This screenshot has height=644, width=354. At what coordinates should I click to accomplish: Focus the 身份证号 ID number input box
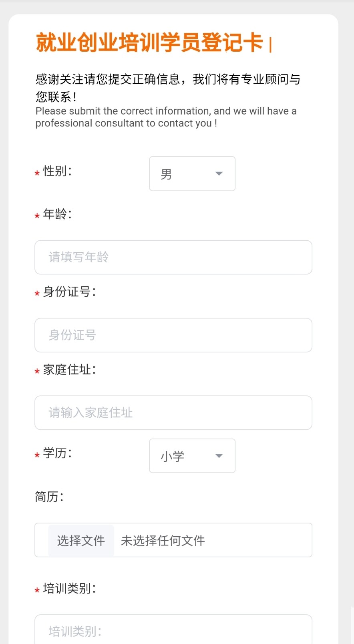point(173,335)
